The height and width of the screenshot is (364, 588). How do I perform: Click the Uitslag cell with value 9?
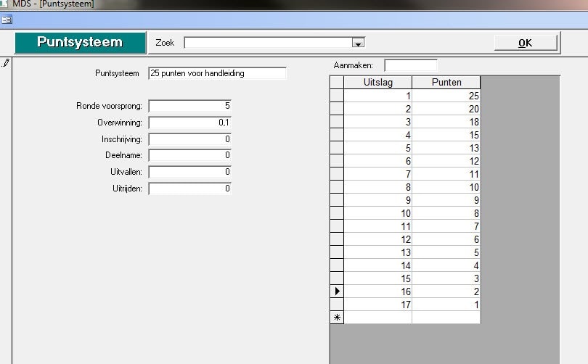(378, 200)
